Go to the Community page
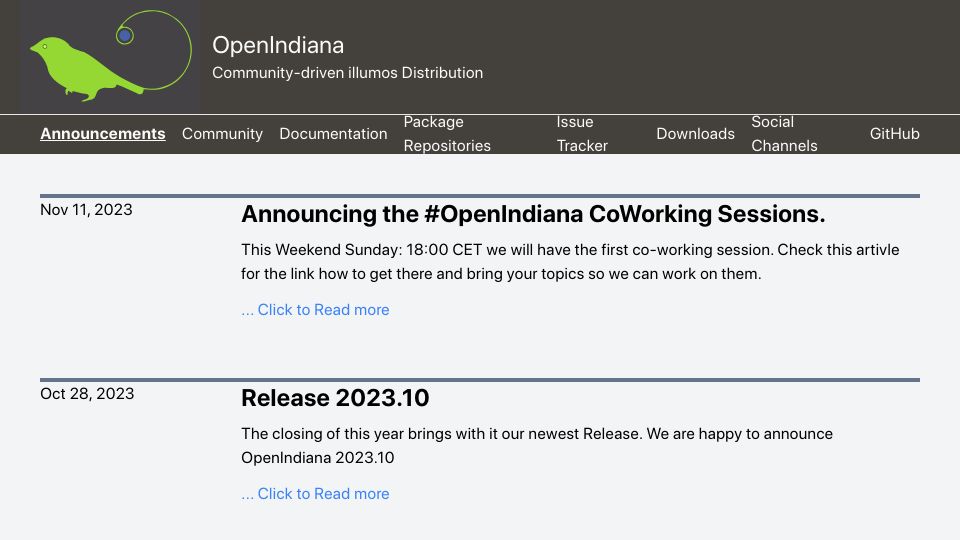The width and height of the screenshot is (960, 540). tap(222, 133)
